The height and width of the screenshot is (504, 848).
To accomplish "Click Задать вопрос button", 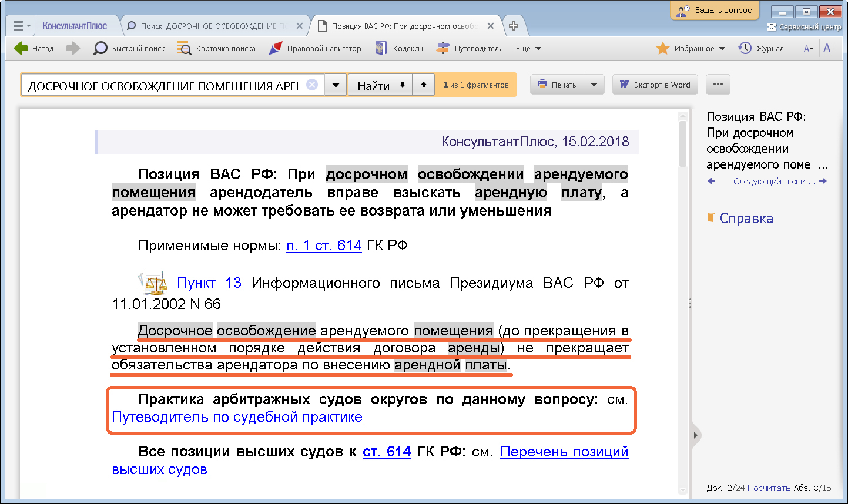I will (715, 10).
